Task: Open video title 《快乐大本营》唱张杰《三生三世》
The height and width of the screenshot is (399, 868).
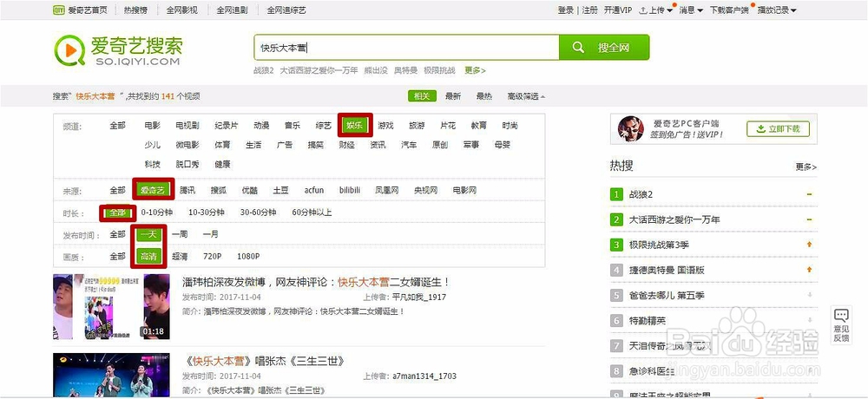Action: 265,362
